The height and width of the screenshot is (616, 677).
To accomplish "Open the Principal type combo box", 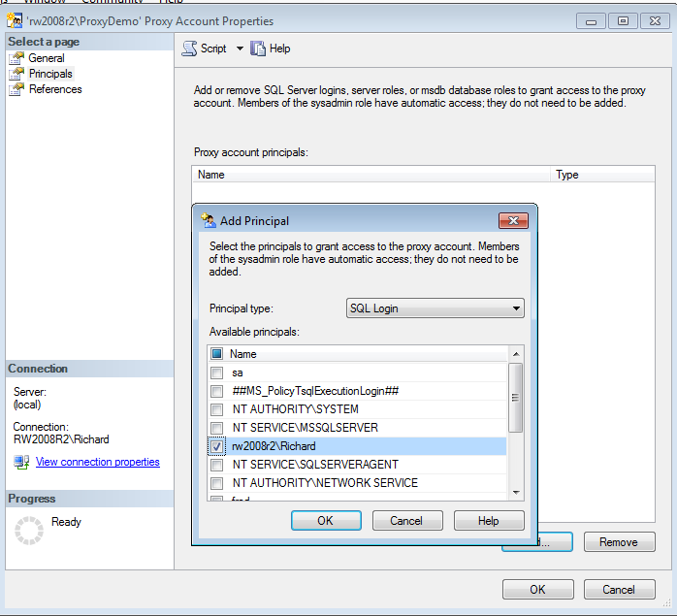I will tap(435, 308).
